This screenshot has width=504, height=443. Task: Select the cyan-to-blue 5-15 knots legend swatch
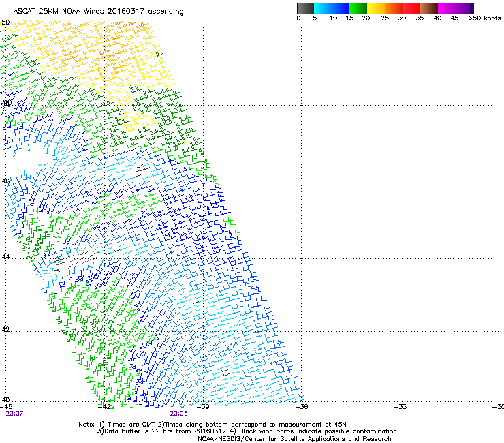(332, 8)
